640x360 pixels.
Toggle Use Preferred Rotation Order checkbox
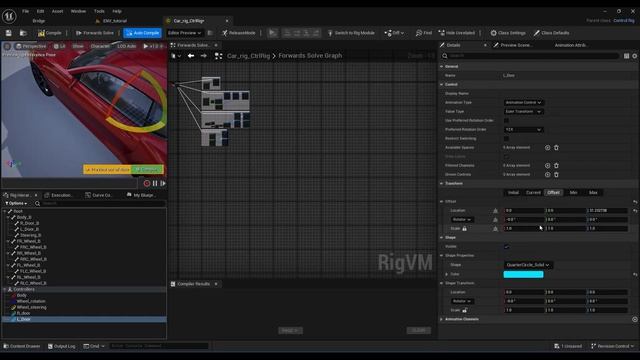[x=506, y=120]
